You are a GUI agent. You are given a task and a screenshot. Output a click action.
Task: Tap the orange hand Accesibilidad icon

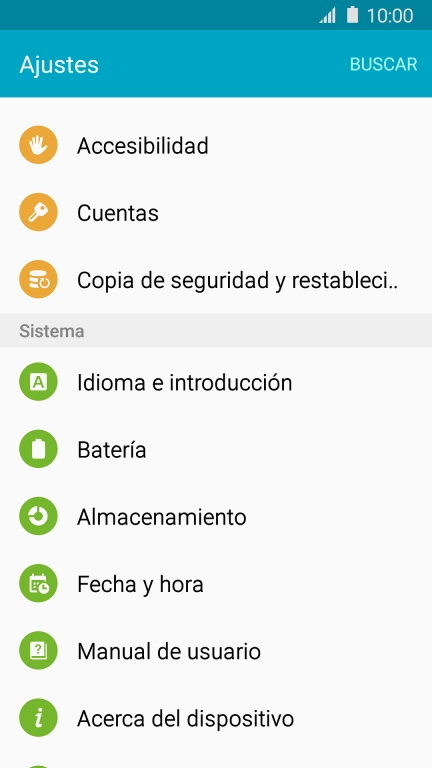pyautogui.click(x=38, y=145)
